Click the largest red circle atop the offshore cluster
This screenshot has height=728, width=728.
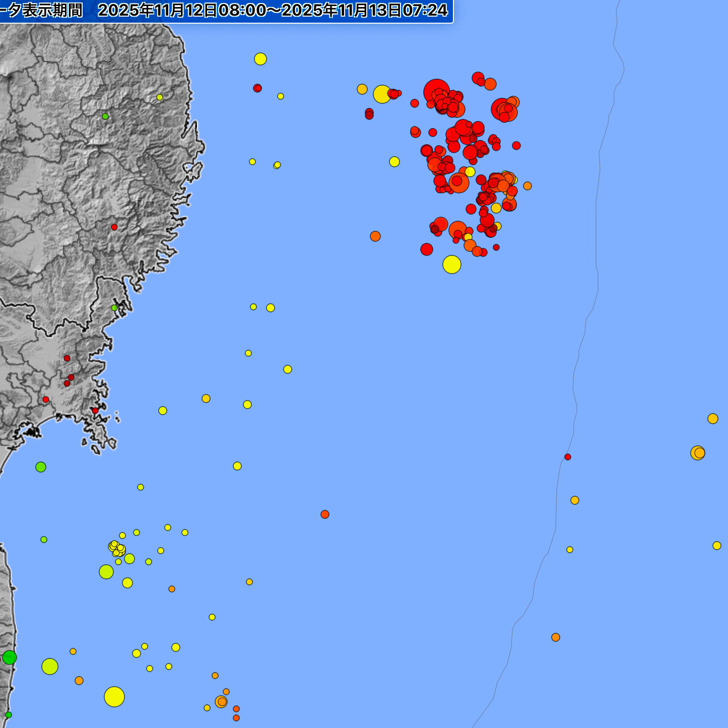point(436,92)
